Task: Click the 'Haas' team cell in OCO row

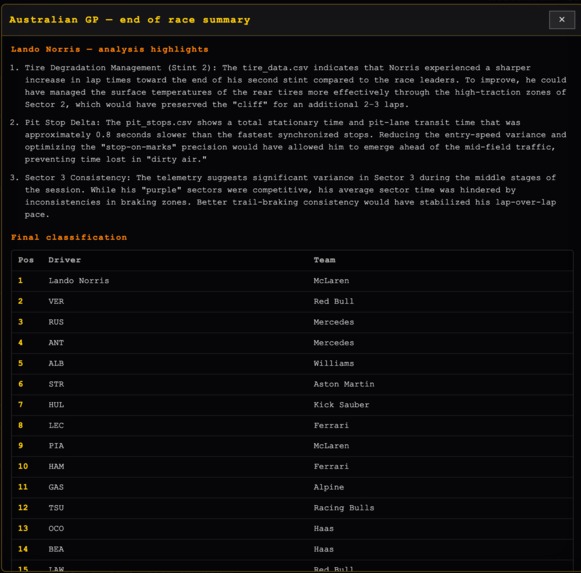Action: pyautogui.click(x=323, y=529)
